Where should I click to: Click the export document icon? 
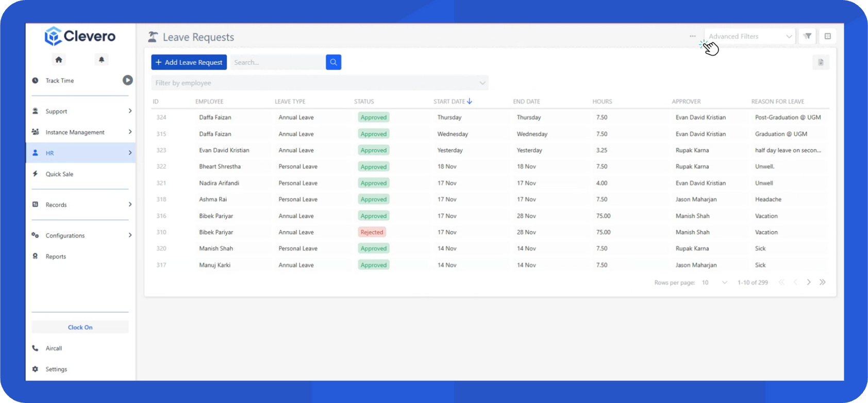click(821, 62)
